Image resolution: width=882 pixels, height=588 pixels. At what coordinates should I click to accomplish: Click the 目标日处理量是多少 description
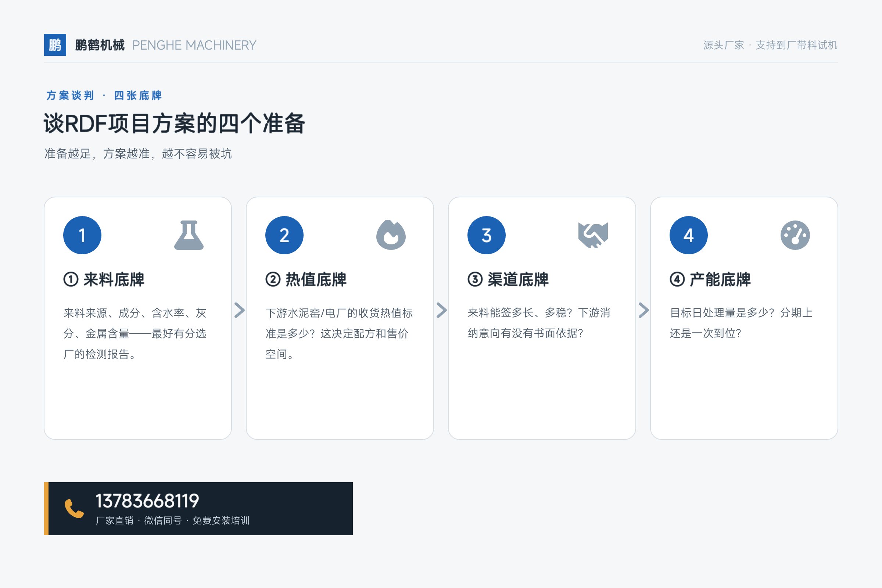tap(741, 323)
